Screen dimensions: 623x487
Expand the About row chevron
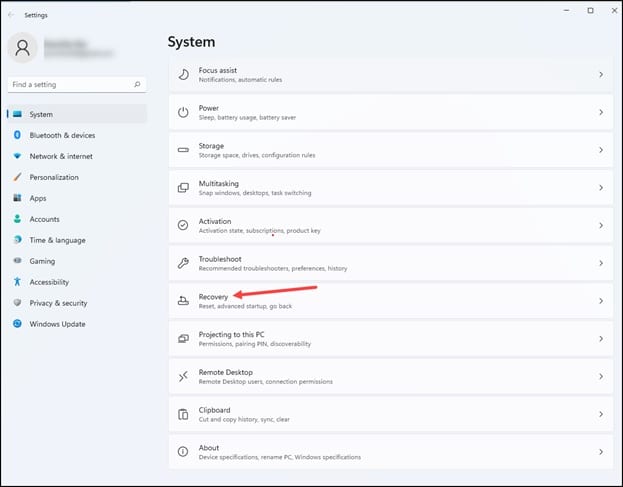point(600,452)
